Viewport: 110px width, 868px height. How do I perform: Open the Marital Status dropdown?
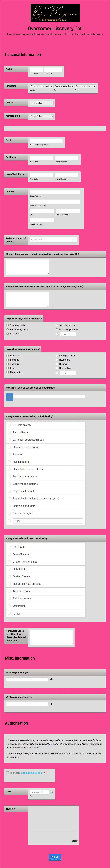42,116
